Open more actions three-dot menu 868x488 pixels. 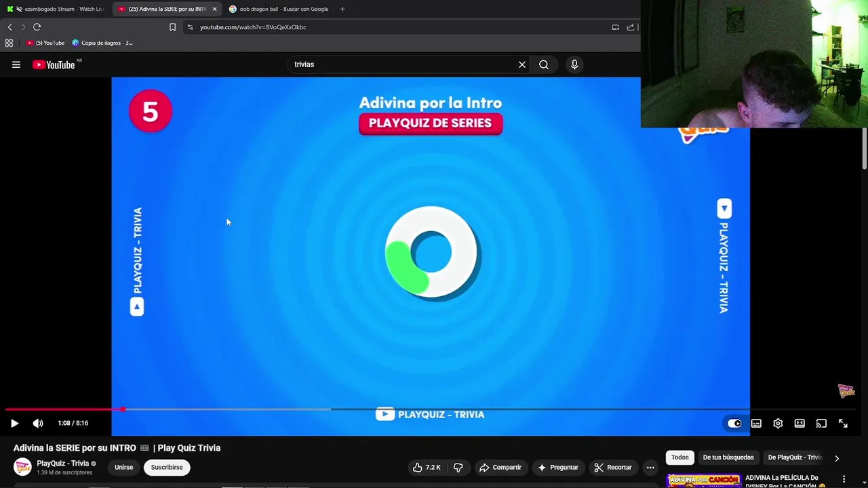[650, 467]
